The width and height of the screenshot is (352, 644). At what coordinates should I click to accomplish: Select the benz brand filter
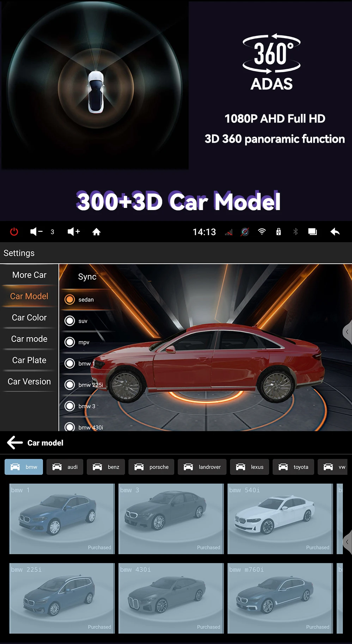click(x=106, y=467)
